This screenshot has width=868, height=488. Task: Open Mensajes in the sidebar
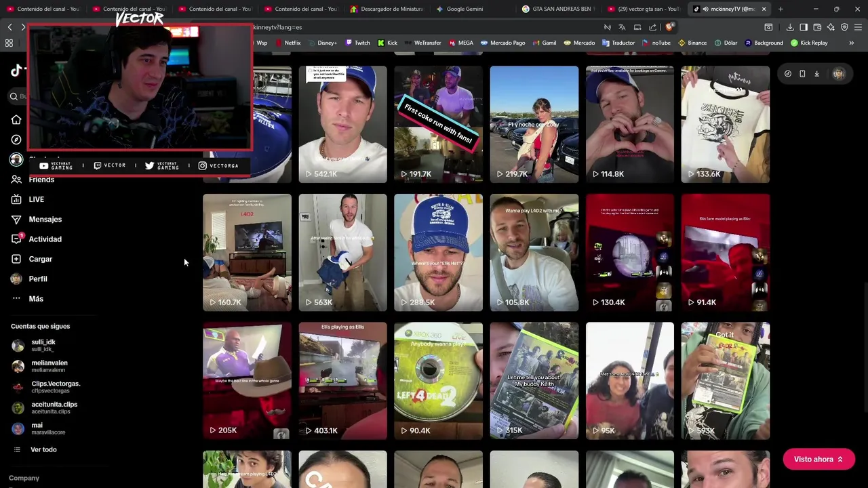(45, 219)
